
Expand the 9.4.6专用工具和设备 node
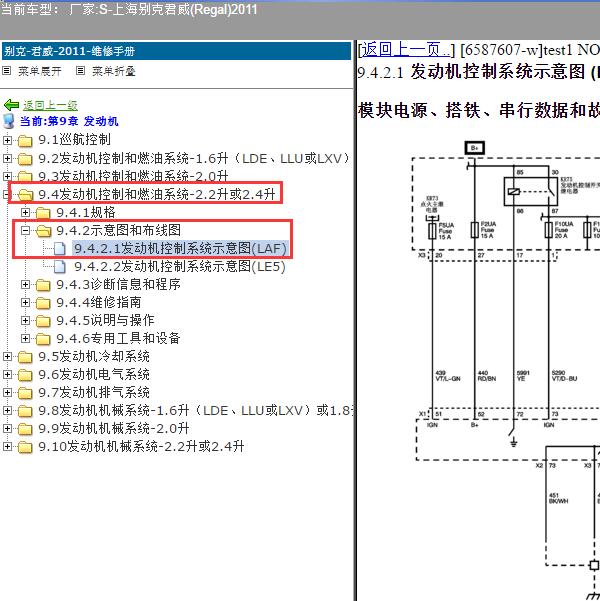25,338
